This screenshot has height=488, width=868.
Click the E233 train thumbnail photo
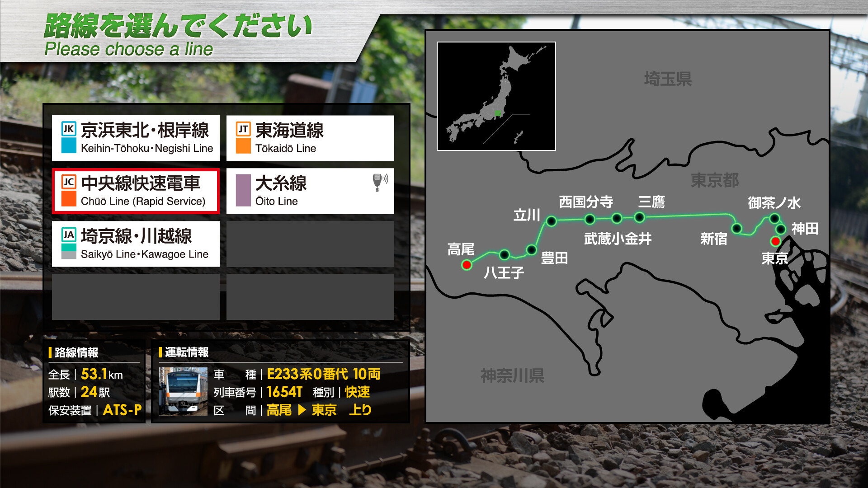(x=183, y=391)
